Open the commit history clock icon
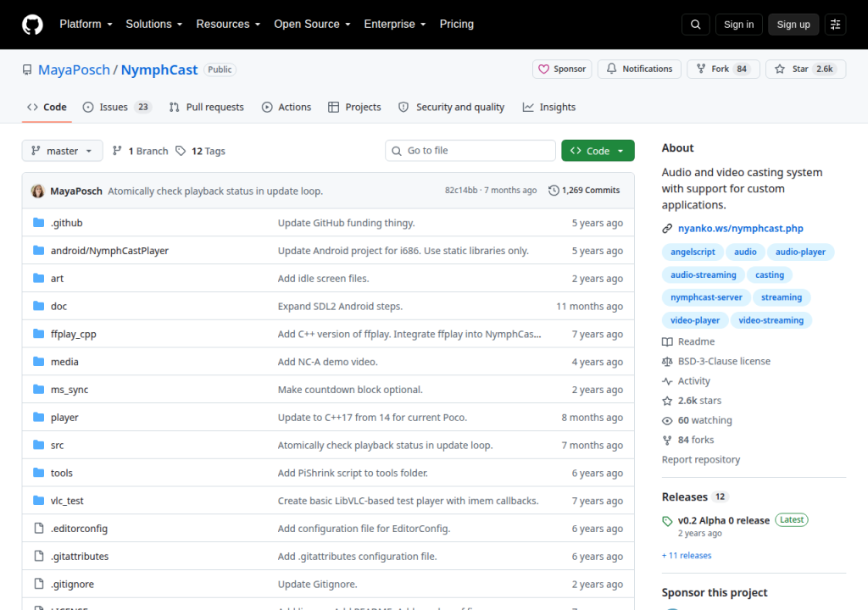 [x=554, y=191]
